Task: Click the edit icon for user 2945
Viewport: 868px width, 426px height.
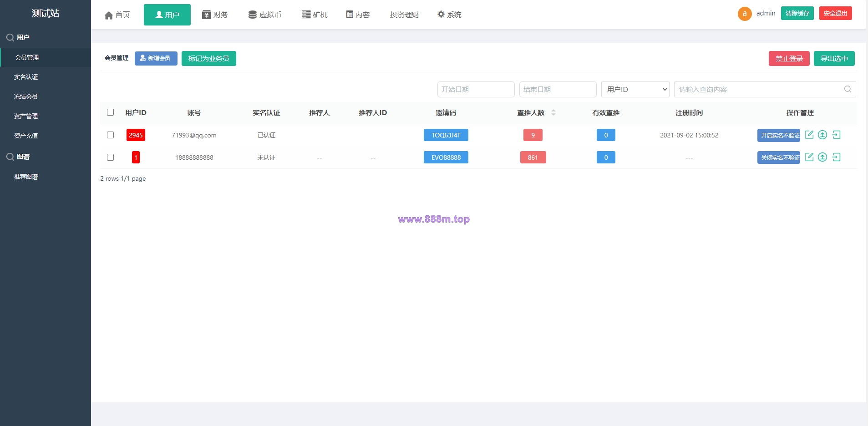Action: [809, 135]
